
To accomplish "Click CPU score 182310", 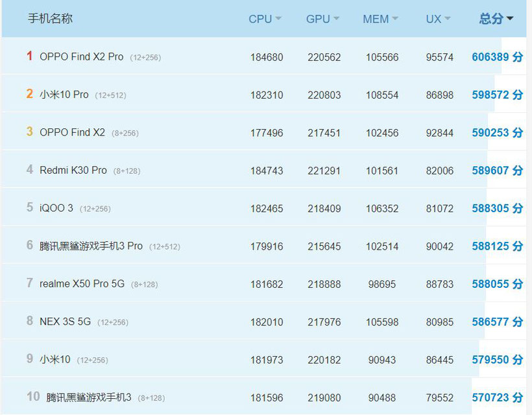I will 267,95.
